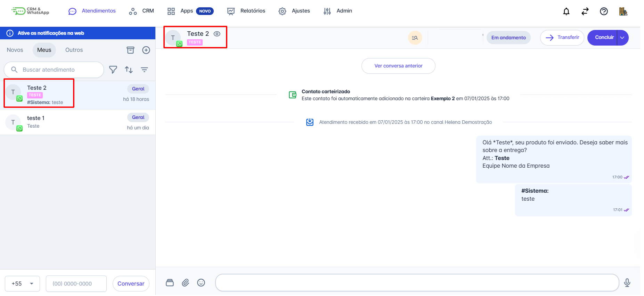644x296 pixels.
Task: Click the Transferir button
Action: point(562,38)
